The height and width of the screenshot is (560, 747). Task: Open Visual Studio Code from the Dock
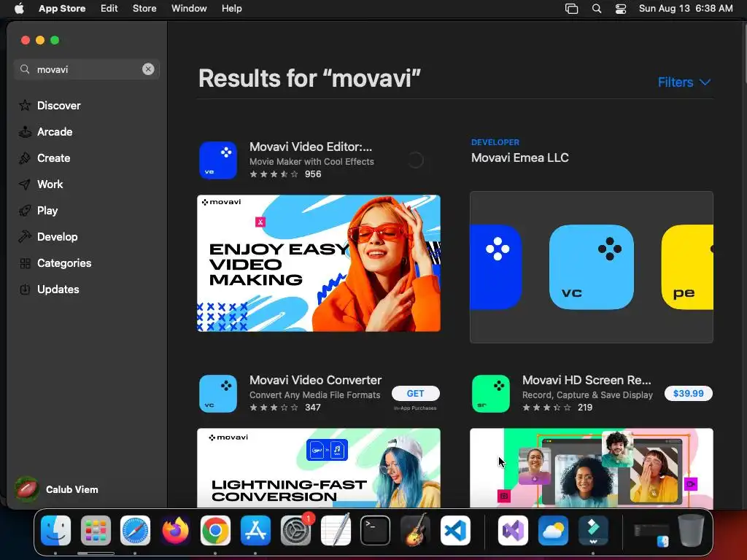point(455,530)
